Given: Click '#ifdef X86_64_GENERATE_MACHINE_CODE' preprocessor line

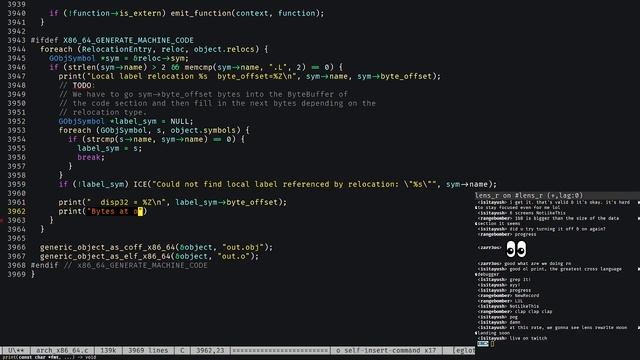Looking at the screenshot, I should click(x=112, y=40).
